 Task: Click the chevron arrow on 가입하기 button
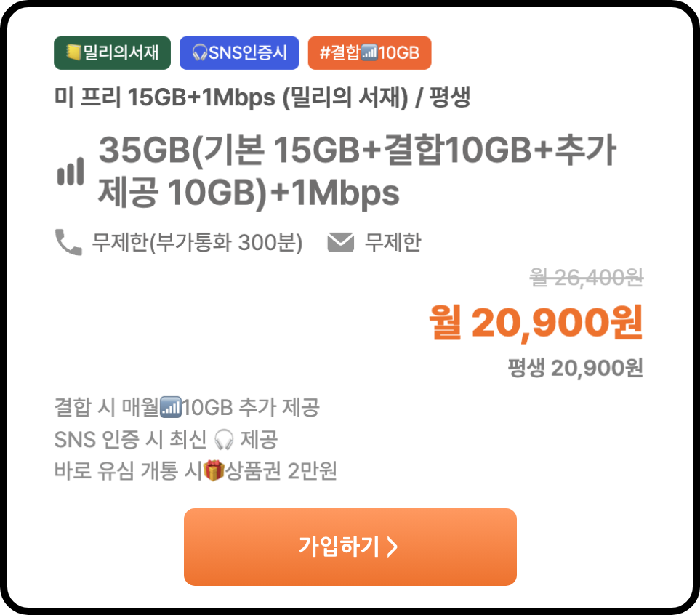click(392, 547)
